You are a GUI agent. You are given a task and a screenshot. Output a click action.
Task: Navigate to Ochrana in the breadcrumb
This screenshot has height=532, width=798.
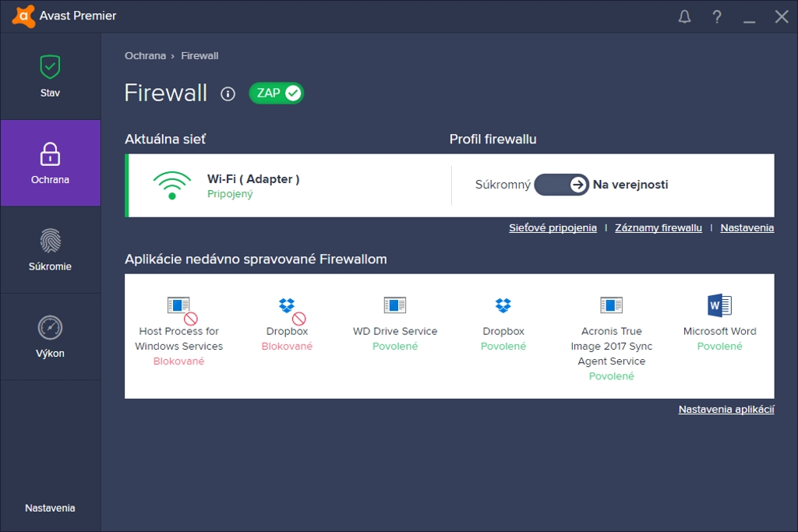pyautogui.click(x=145, y=56)
